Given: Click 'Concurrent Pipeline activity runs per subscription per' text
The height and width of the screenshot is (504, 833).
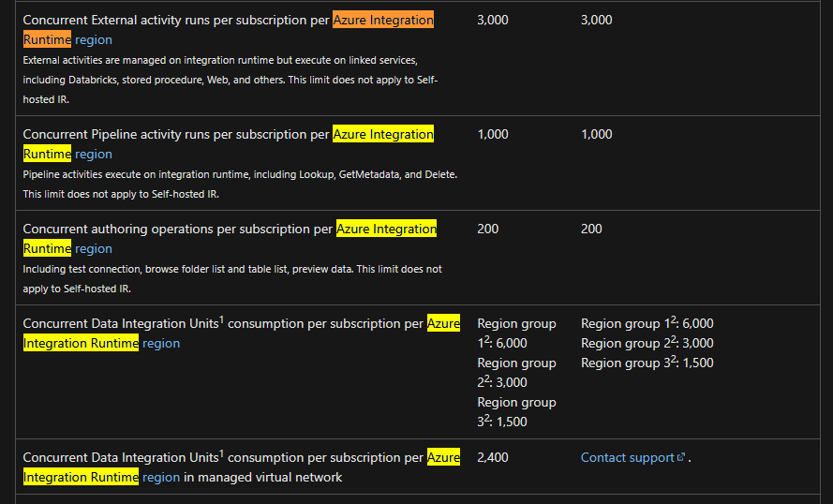Looking at the screenshot, I should coord(176,134).
